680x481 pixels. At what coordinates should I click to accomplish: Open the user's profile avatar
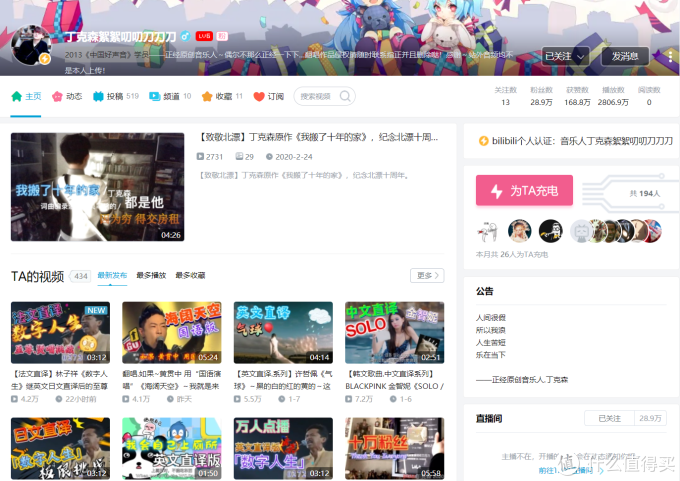pyautogui.click(x=31, y=45)
